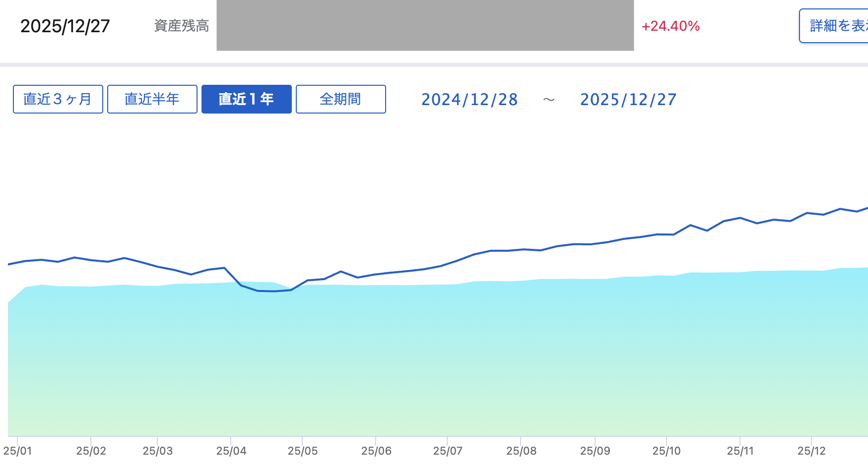Viewport: 868px width, 469px height.
Task: Click the +24.40% return percentage
Action: coord(670,26)
